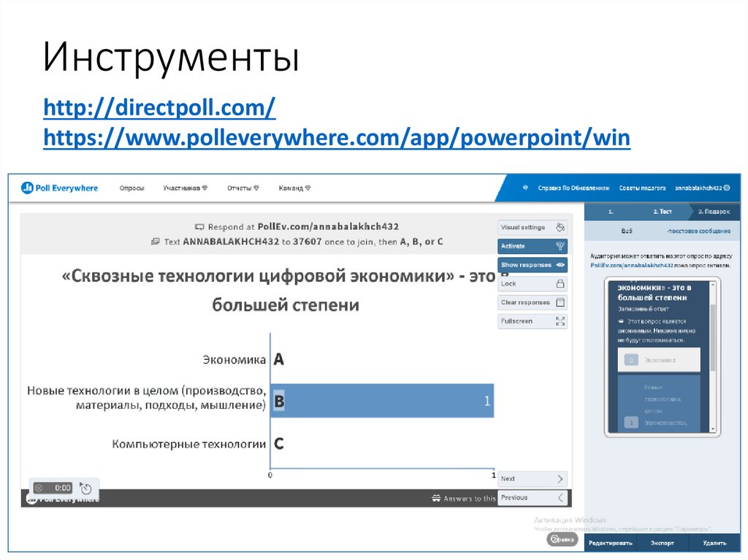Click the letter C on chart axis
The width and height of the screenshot is (748, 560).
coord(278,444)
